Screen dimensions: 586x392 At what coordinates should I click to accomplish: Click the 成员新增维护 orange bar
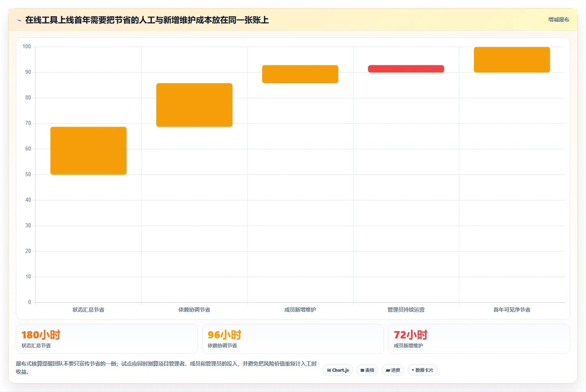click(300, 74)
